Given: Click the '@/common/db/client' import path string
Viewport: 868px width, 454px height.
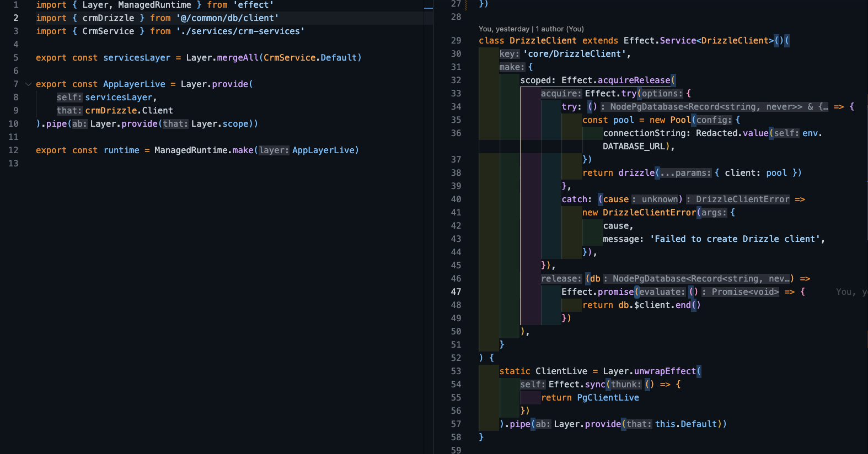Looking at the screenshot, I should (227, 18).
